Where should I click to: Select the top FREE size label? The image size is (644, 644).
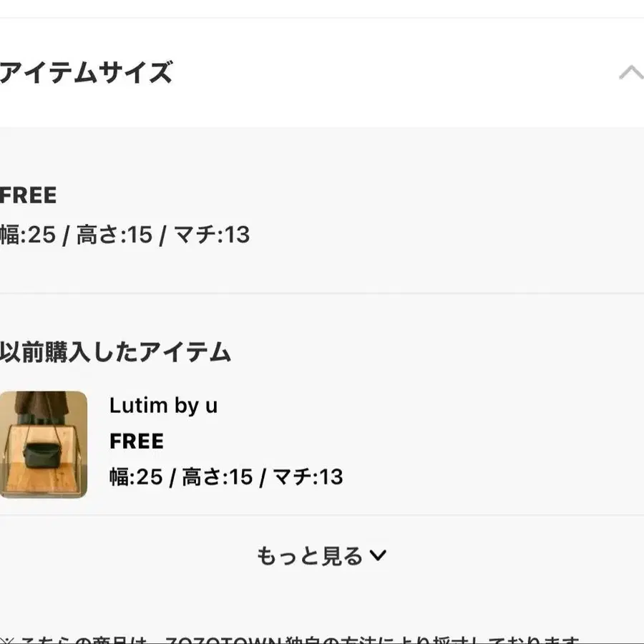29,195
